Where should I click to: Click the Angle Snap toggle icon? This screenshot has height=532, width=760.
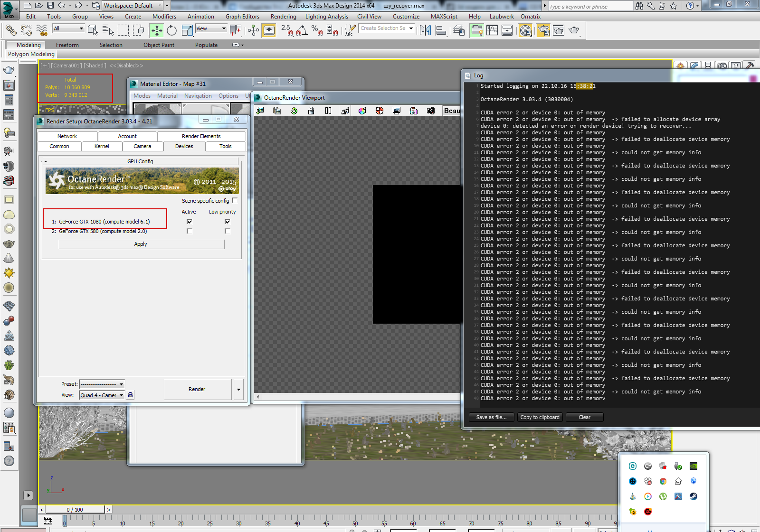302,30
